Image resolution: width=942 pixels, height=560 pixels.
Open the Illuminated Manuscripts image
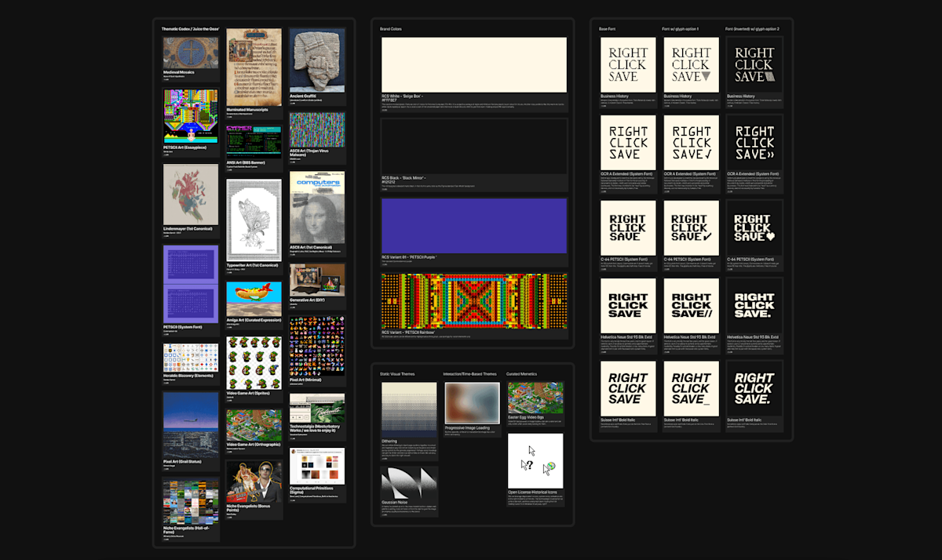(x=254, y=66)
